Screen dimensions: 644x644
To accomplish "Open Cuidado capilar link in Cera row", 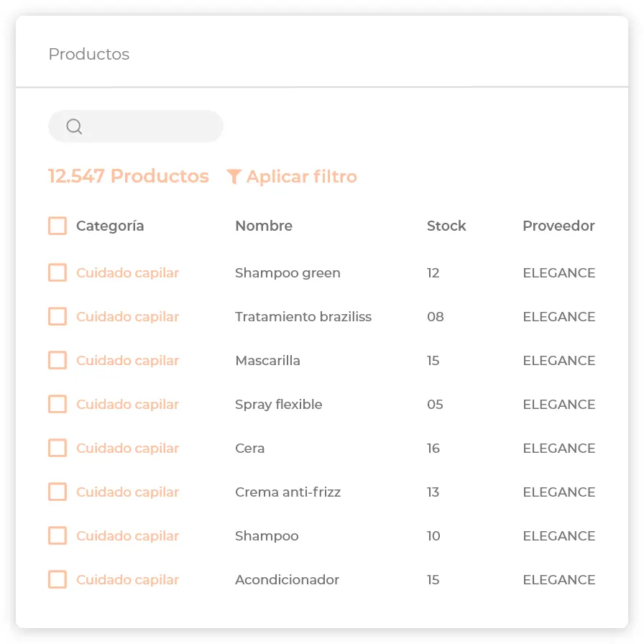I will point(127,448).
